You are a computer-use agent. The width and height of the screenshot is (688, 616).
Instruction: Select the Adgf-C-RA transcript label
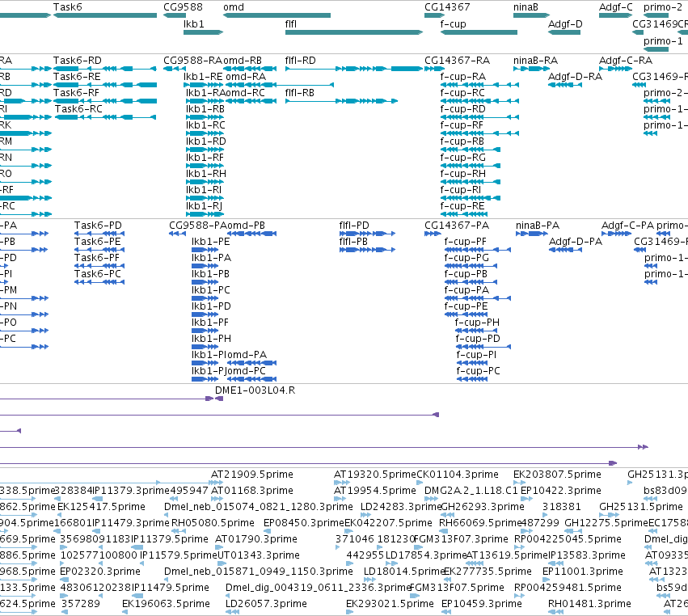coord(626,61)
